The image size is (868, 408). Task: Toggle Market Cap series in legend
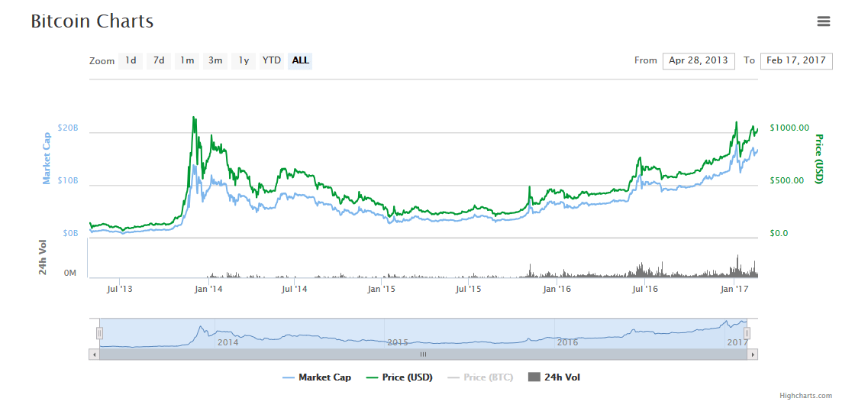click(x=317, y=377)
